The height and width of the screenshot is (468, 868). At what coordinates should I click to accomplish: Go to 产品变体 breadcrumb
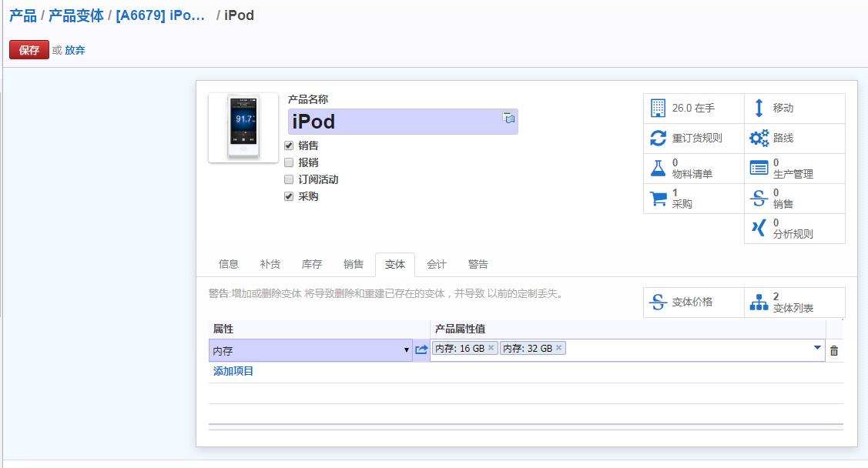click(x=76, y=15)
